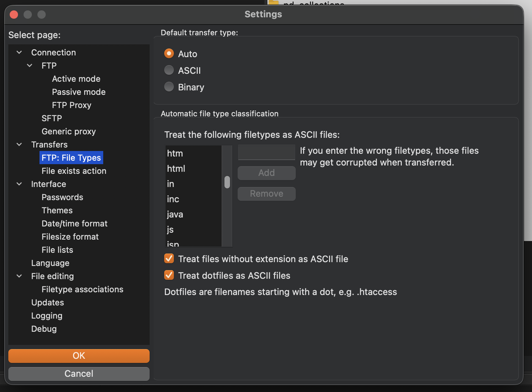Collapse the Connection tree section
532x392 pixels.
tap(19, 52)
